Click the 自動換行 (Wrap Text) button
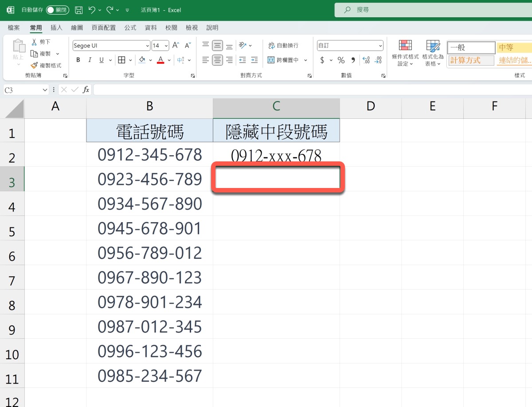This screenshot has height=407, width=532. [x=283, y=45]
